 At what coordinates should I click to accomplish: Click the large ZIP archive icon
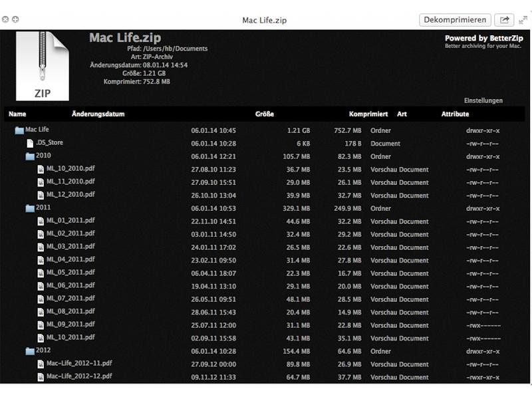pos(43,66)
